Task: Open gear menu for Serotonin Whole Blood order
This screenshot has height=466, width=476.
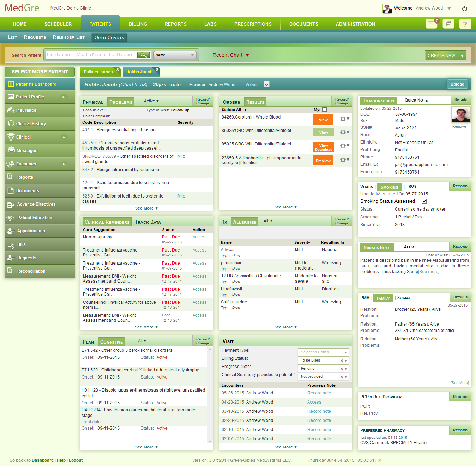Action: 344,119
